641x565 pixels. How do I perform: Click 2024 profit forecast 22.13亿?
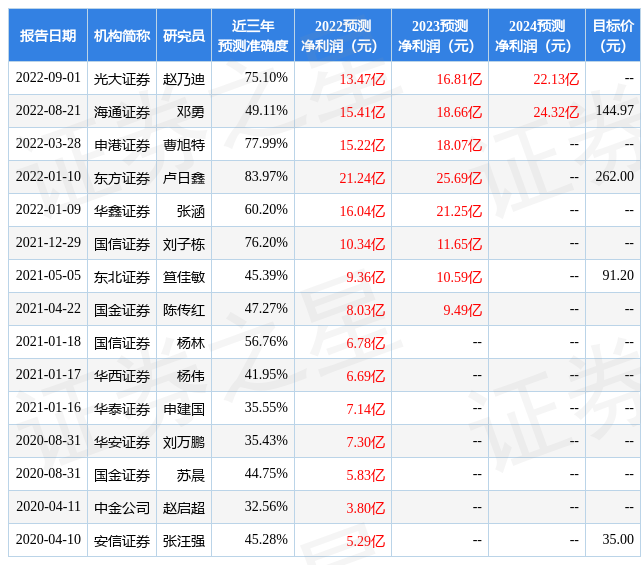click(x=556, y=79)
